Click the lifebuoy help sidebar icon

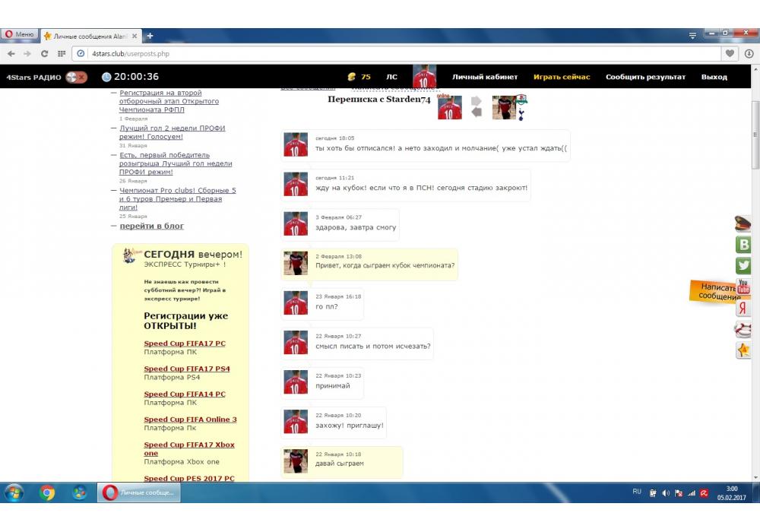click(743, 329)
